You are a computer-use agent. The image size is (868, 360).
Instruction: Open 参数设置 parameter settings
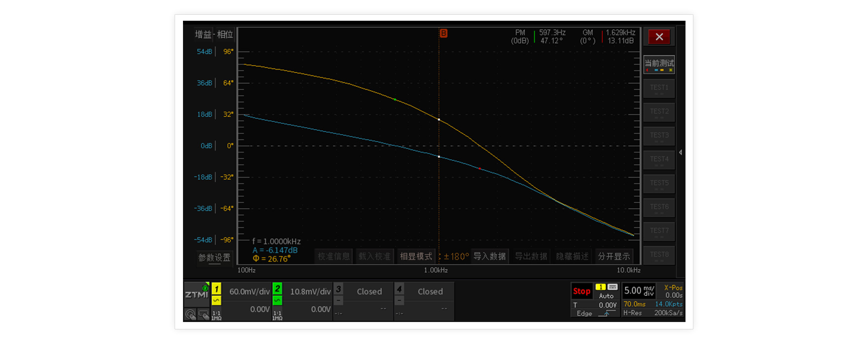pos(214,257)
